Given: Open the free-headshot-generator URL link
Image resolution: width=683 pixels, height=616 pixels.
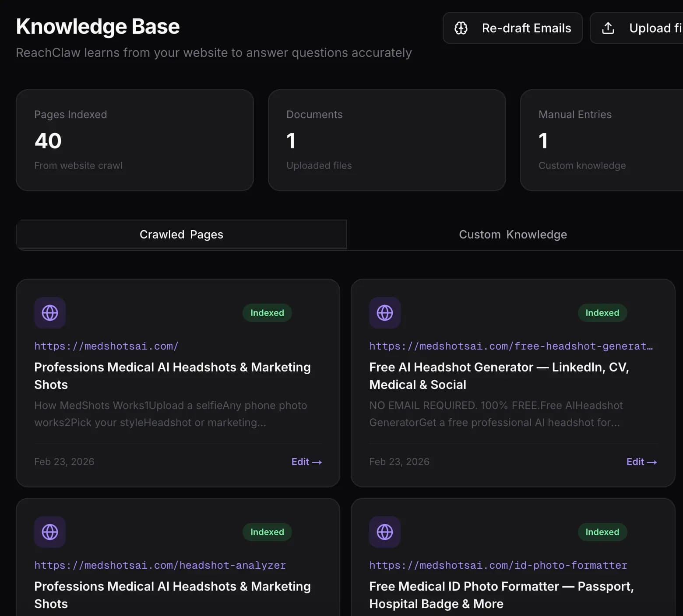Looking at the screenshot, I should 511,346.
